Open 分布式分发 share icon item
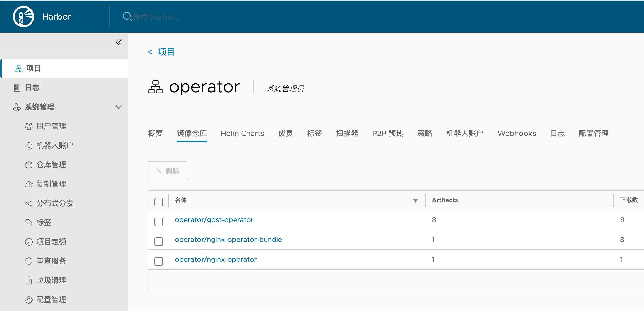The height and width of the screenshot is (311, 644). pos(29,203)
